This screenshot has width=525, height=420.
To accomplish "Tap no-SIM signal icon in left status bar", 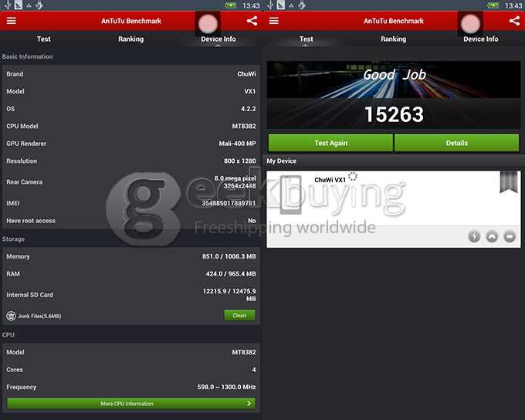I will (19, 5).
